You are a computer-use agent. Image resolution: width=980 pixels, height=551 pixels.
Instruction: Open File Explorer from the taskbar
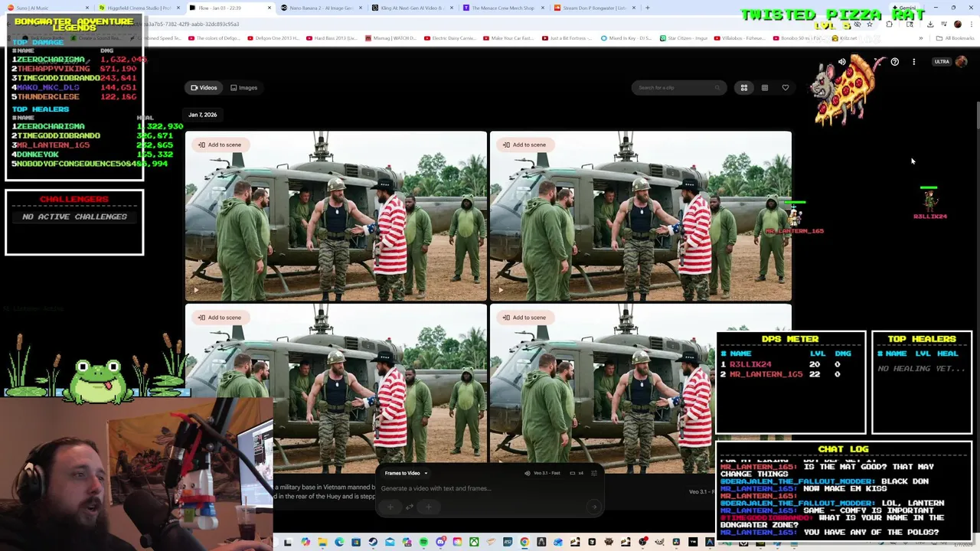click(x=322, y=543)
